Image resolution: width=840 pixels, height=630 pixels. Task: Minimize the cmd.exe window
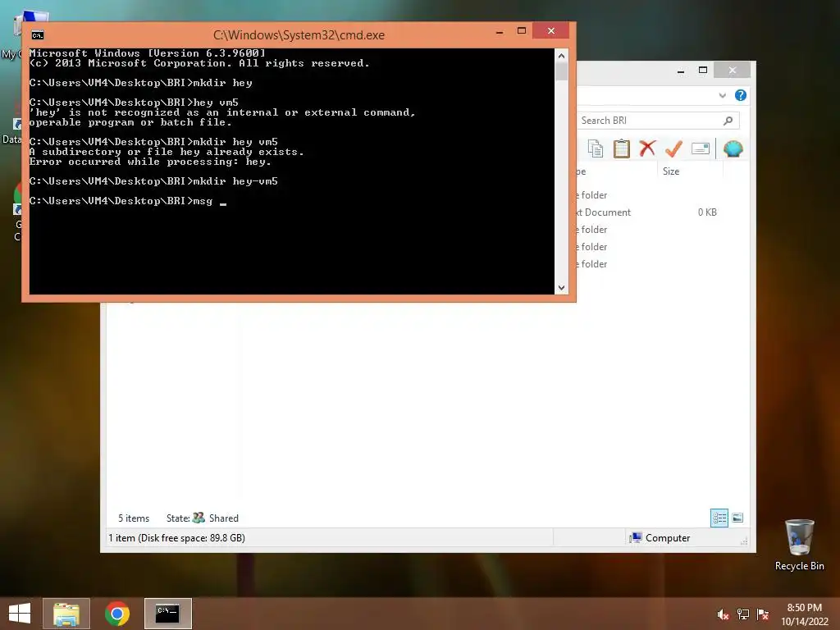click(500, 32)
